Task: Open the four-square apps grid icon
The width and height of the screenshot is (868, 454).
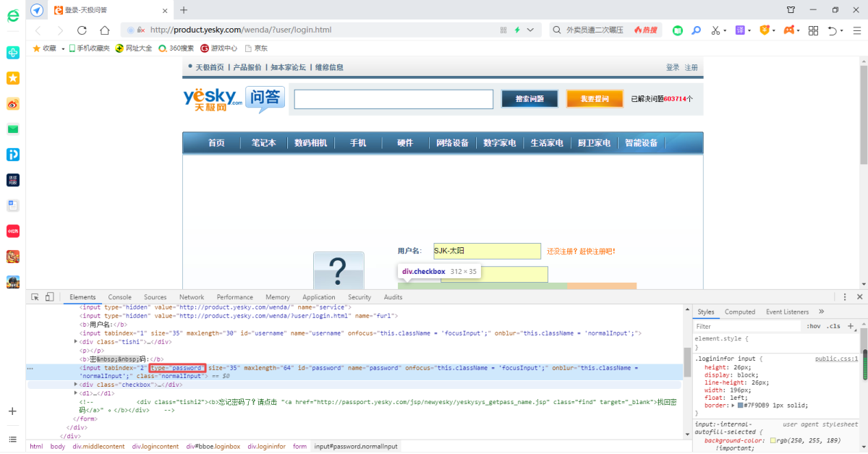Action: [813, 30]
